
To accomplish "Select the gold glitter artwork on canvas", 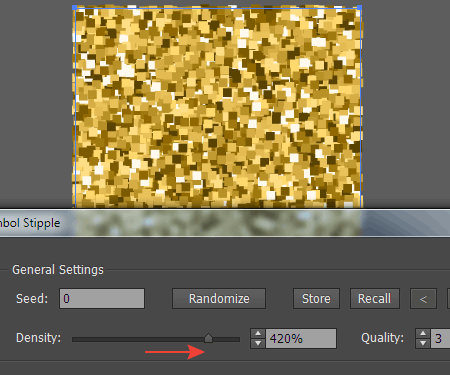I will tap(218, 107).
